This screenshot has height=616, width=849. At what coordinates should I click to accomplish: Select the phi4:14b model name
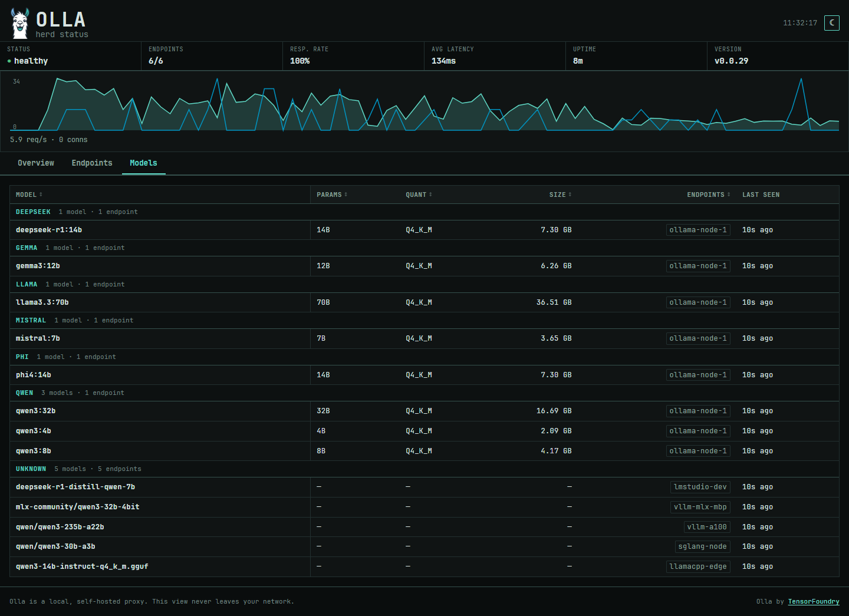coord(34,375)
